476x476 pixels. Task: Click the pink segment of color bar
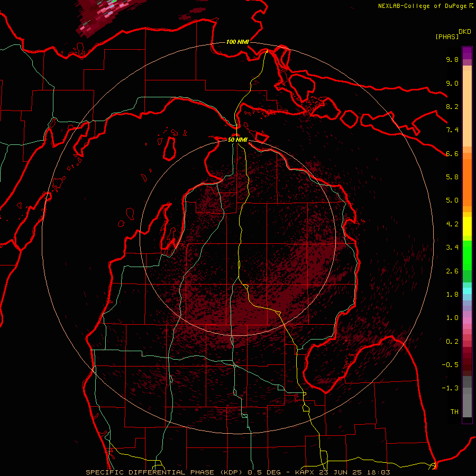pos(467,321)
